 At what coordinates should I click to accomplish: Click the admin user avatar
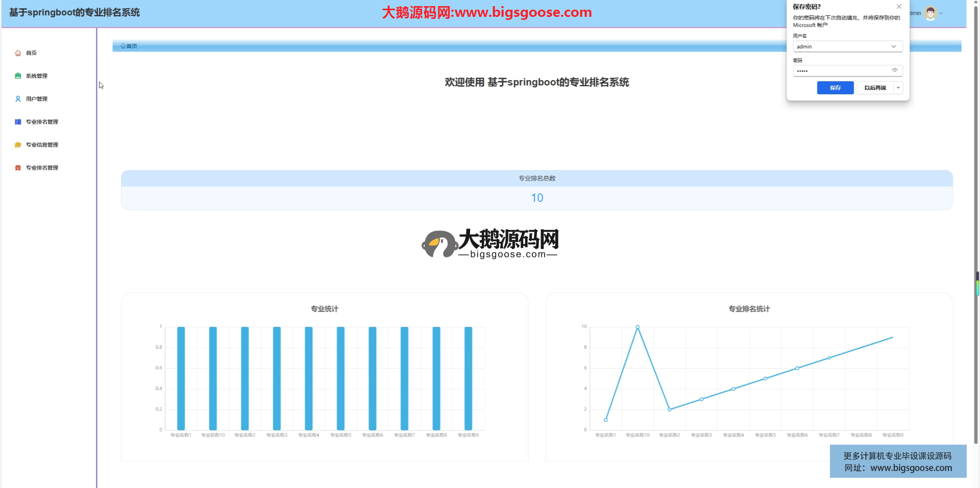930,13
